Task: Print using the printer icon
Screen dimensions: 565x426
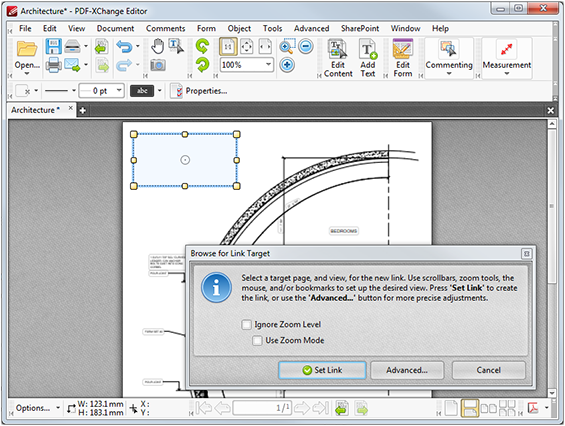Action: 53,65
